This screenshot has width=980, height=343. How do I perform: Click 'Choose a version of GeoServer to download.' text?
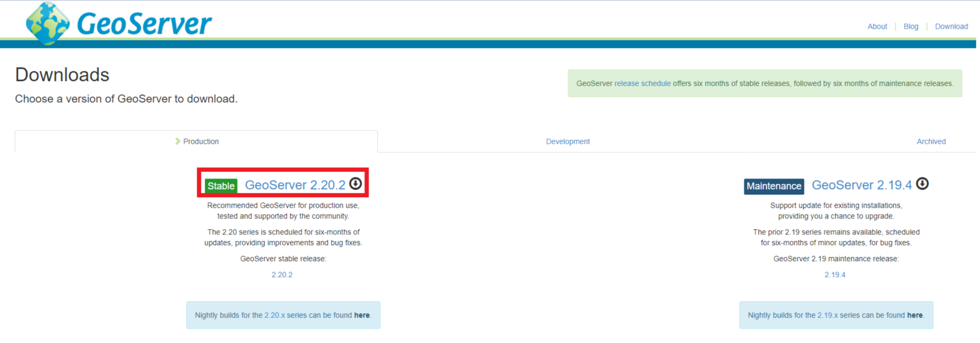[126, 99]
